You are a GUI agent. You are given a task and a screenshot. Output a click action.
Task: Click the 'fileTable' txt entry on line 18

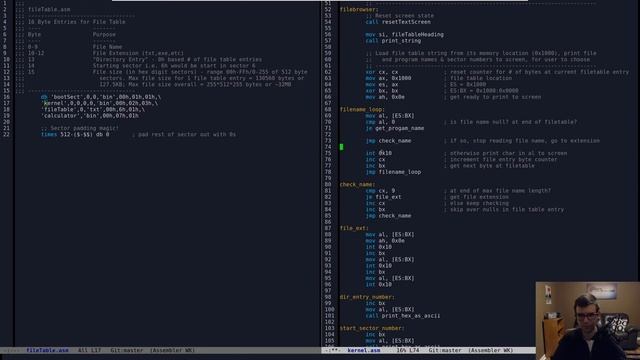(93, 109)
